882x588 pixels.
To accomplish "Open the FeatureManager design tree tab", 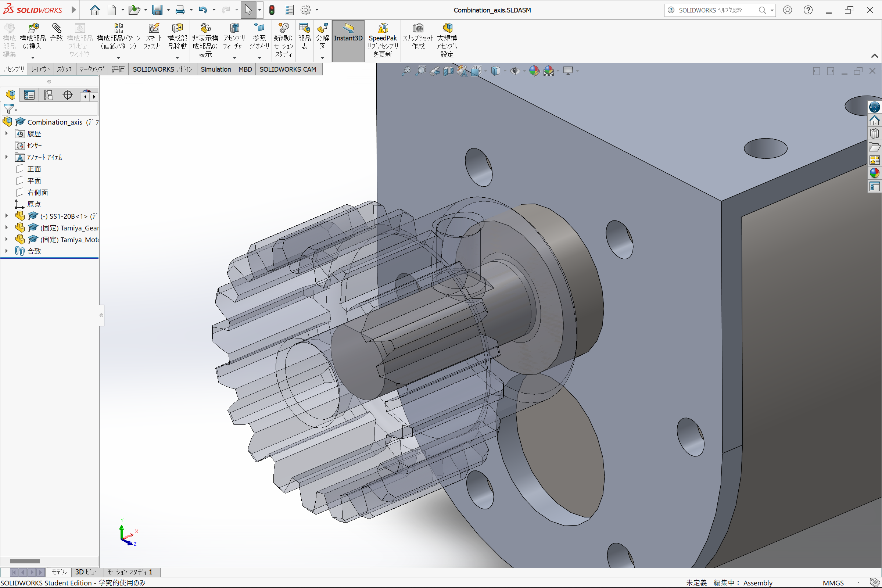I will [11, 95].
